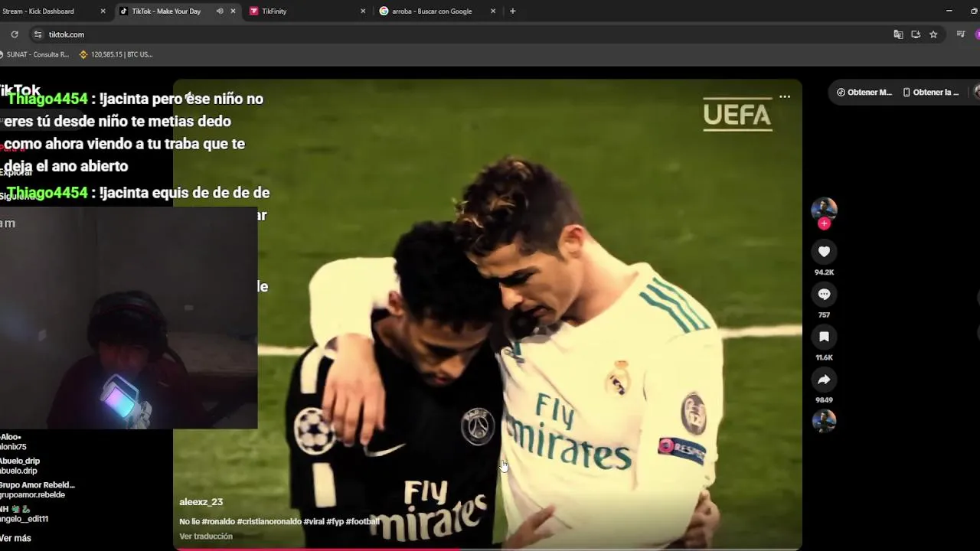The height and width of the screenshot is (551, 980).
Task: Close the TikFinity tab
Action: tap(363, 11)
